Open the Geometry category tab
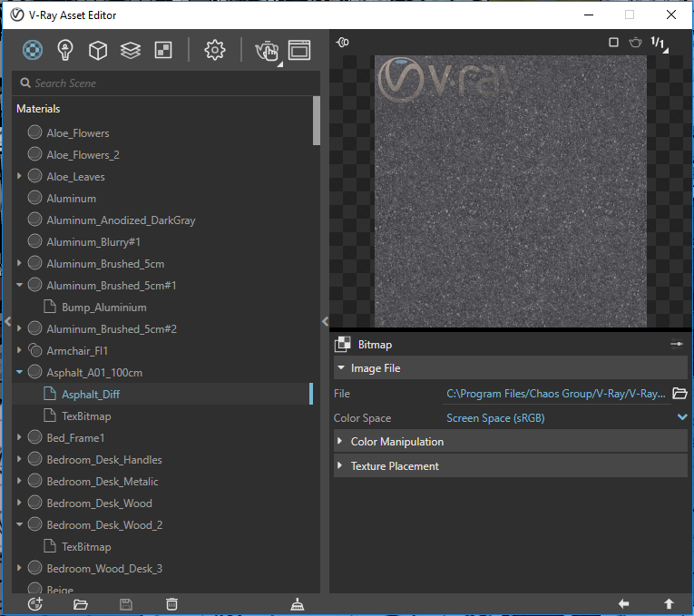 click(x=98, y=50)
